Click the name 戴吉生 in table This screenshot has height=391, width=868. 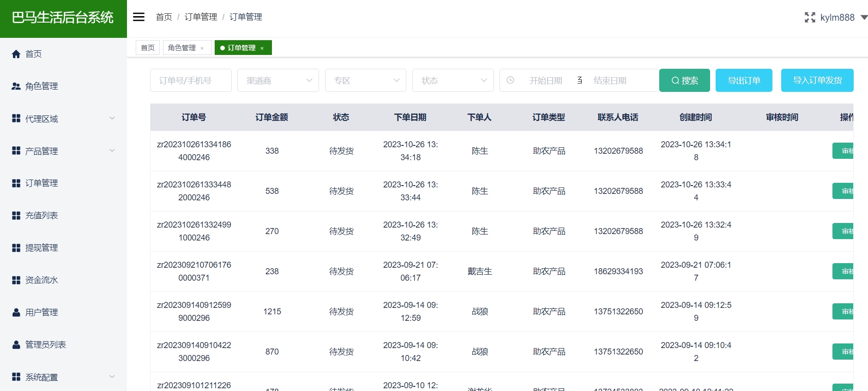[x=480, y=271]
